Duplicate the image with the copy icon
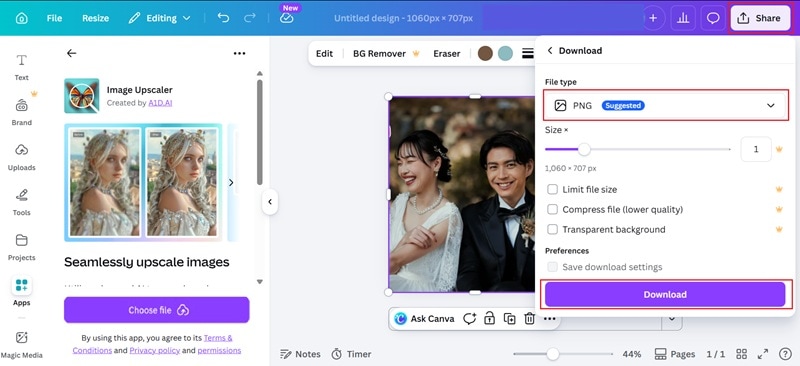Viewport: 800px width, 366px height. [509, 319]
